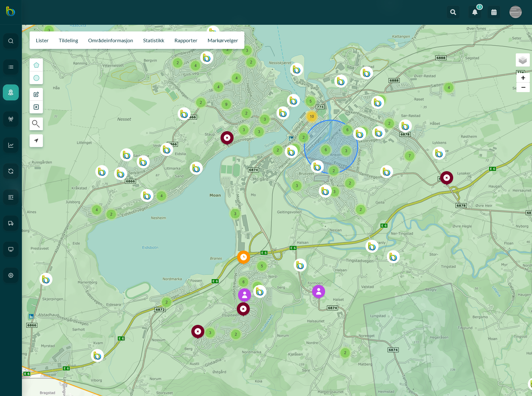The width and height of the screenshot is (532, 396).
Task: Click the top bar search button
Action: tap(453, 12)
